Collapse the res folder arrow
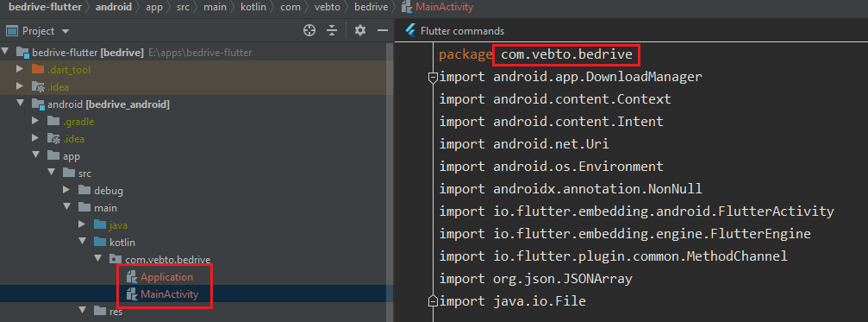868x322 pixels. [x=83, y=311]
